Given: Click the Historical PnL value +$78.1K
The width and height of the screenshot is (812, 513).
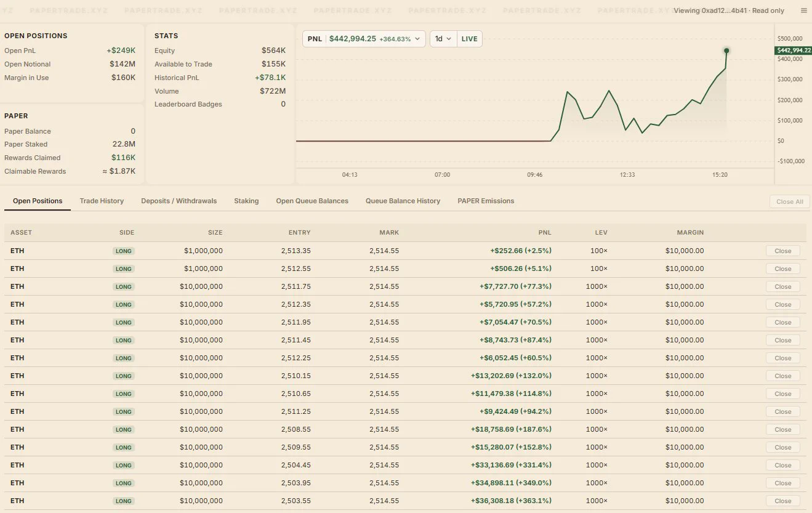Looking at the screenshot, I should 270,78.
